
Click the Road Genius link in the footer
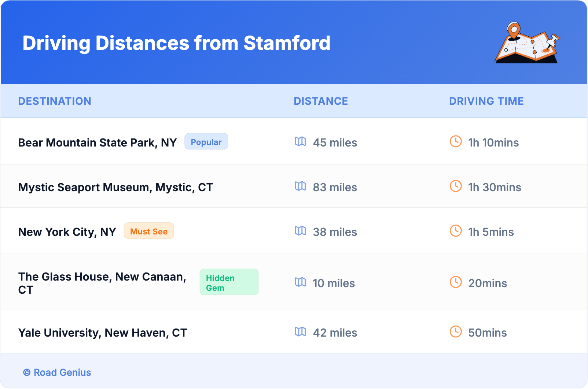pyautogui.click(x=62, y=373)
